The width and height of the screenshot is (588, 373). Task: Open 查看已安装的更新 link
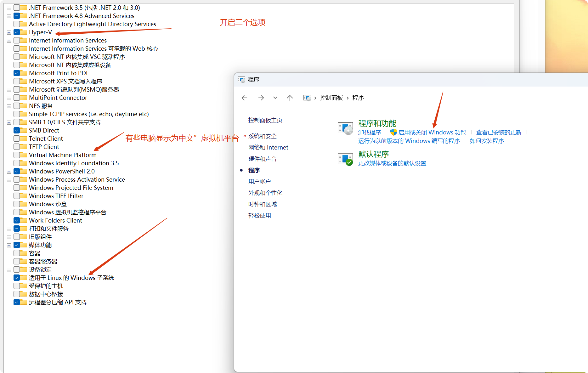tap(499, 132)
